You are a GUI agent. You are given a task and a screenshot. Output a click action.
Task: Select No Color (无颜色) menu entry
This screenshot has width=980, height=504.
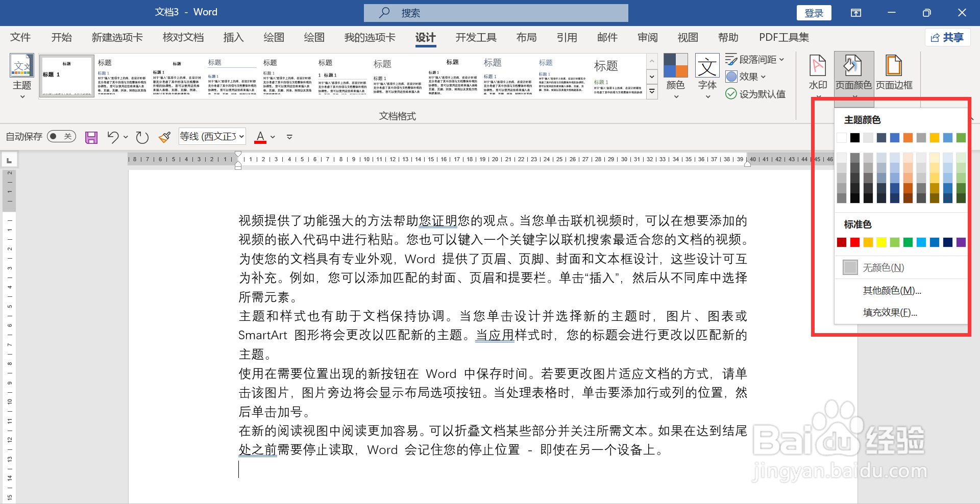(901, 267)
